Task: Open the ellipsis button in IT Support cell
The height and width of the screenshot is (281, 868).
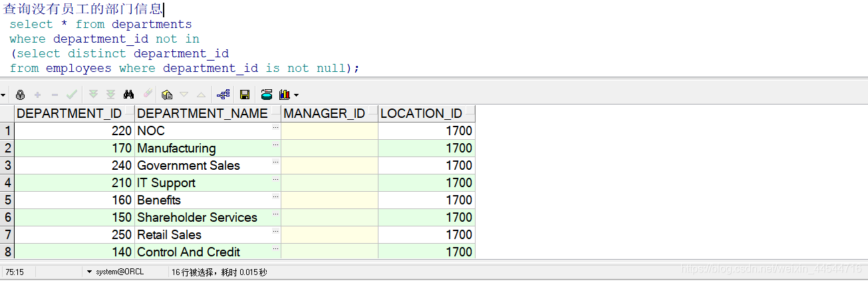Action: [x=275, y=178]
